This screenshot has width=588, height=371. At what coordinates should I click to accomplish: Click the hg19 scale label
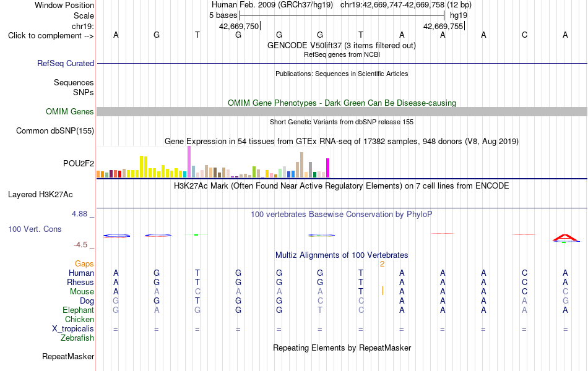[x=459, y=15]
